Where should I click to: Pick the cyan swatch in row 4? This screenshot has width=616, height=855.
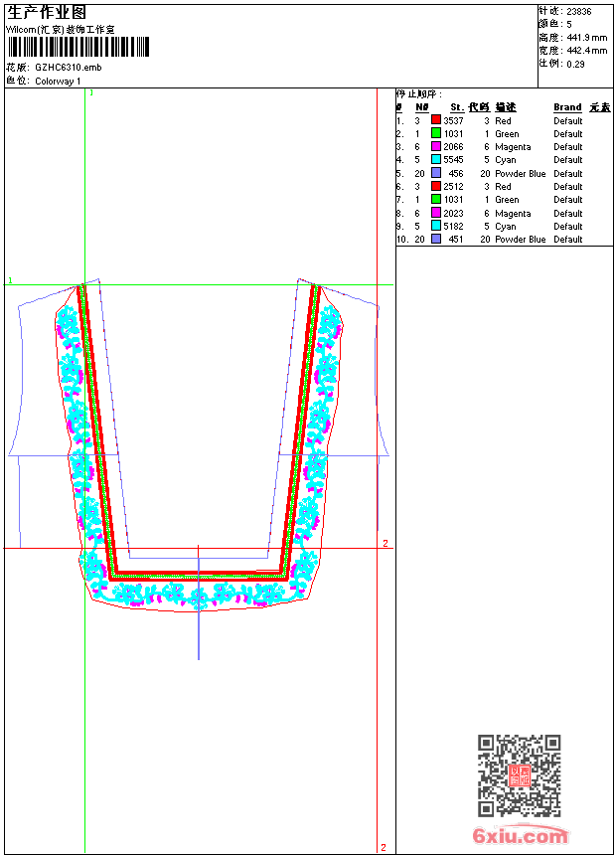436,159
